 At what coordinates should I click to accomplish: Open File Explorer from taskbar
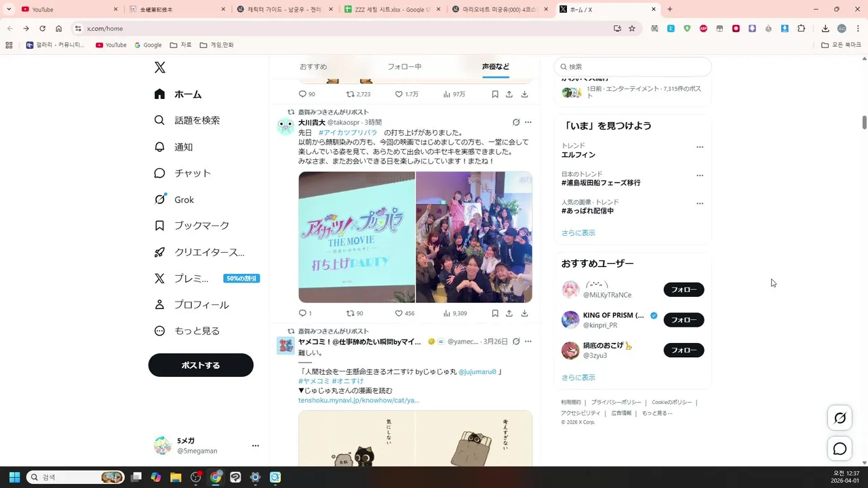coord(176,477)
